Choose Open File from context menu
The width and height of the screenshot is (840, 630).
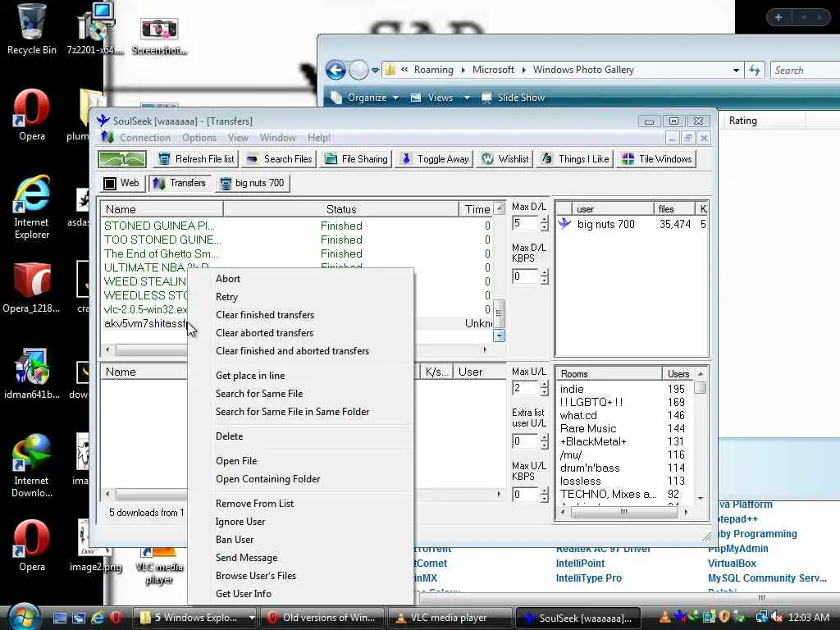tap(301, 461)
